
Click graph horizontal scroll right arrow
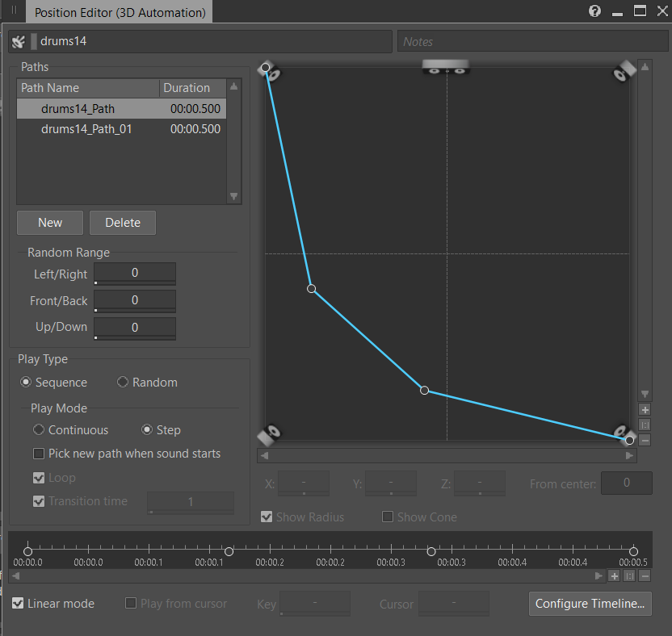pyautogui.click(x=629, y=456)
